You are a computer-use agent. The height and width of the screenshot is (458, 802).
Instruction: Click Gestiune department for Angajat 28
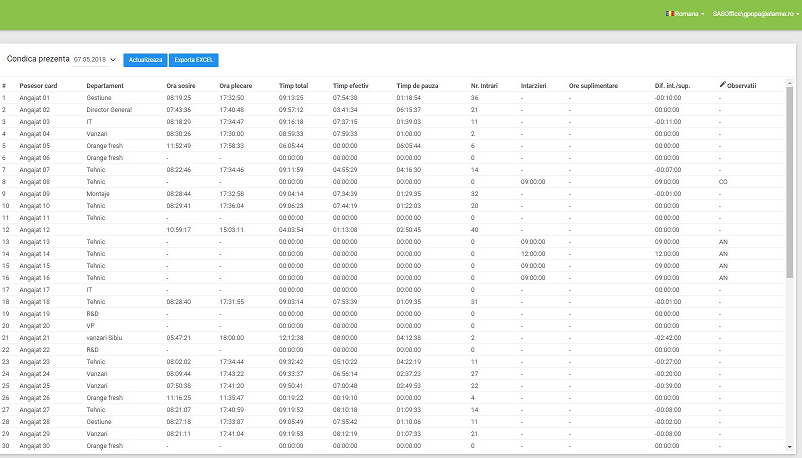[x=99, y=422]
